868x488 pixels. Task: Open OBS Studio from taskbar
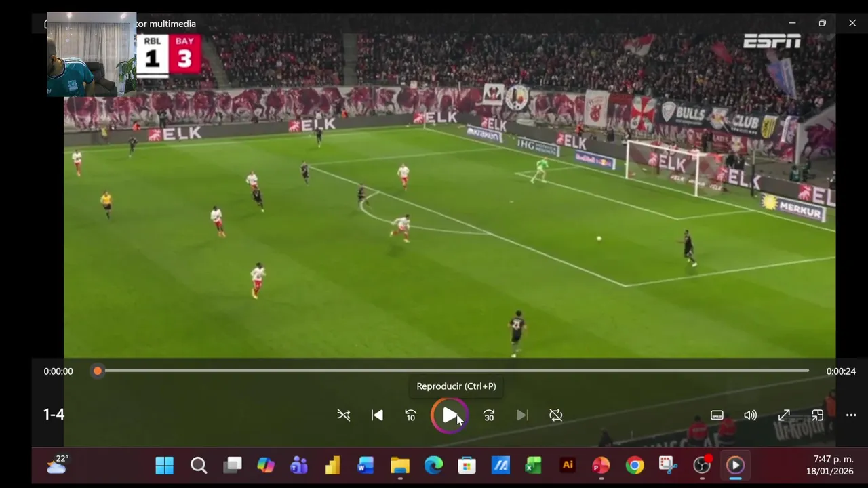coord(702,466)
